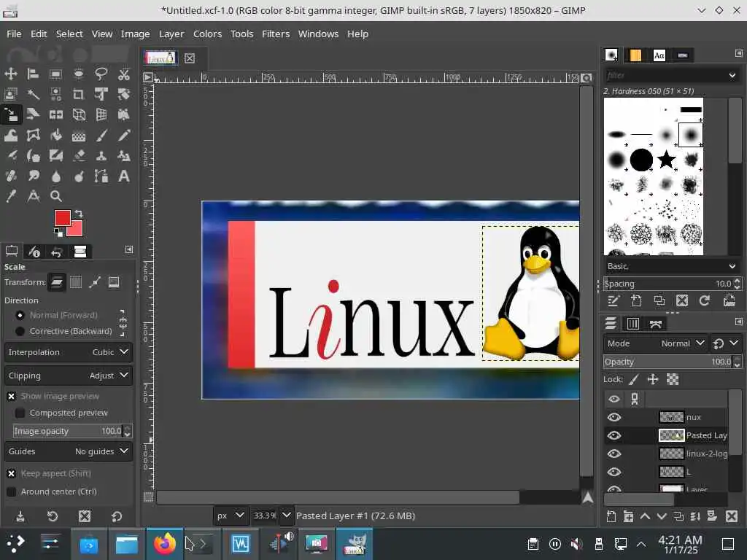The image size is (747, 560).
Task: Toggle visibility of linux-2-log layer
Action: [614, 454]
